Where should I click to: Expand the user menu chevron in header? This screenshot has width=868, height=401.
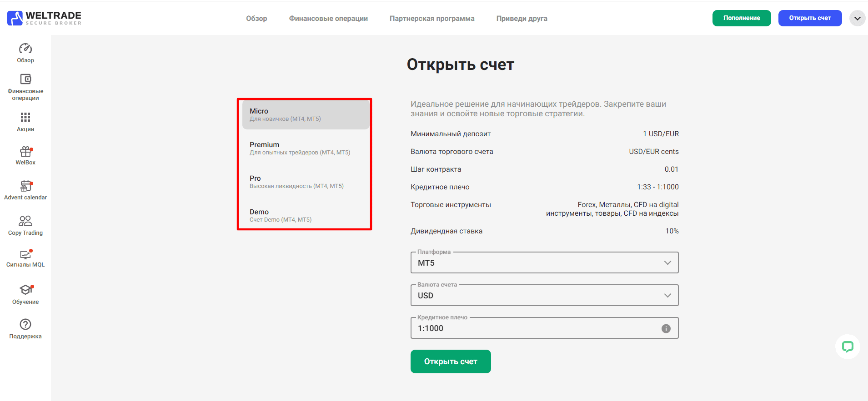[x=858, y=18]
